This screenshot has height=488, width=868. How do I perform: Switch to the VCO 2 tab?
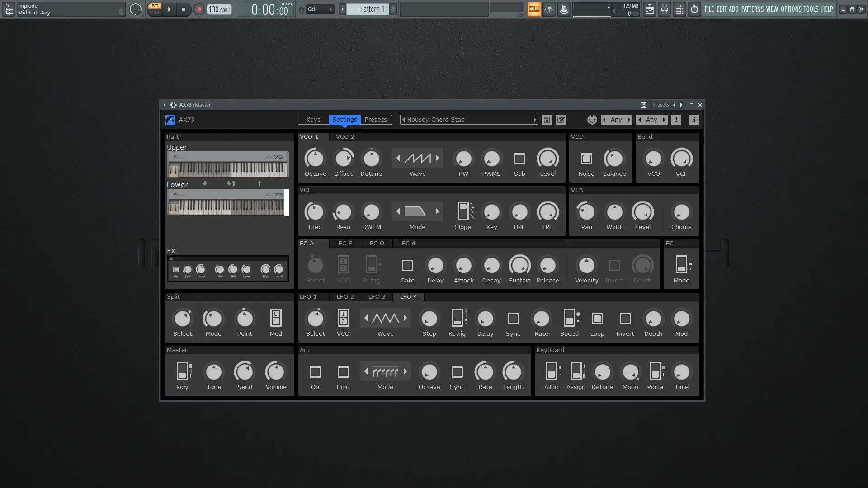coord(345,136)
